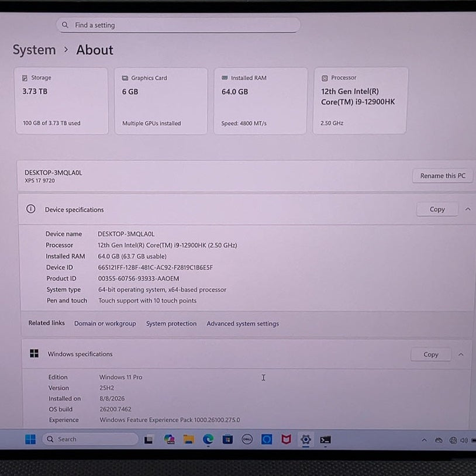Click the 100 GB of 3.73 TB used text
Screen dimensions: 476x476
point(51,123)
